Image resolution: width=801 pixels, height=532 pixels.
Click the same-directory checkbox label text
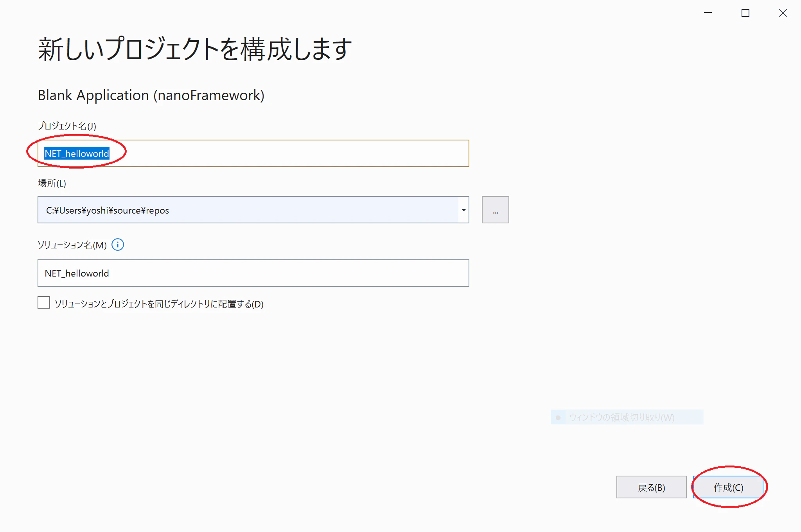(x=159, y=304)
